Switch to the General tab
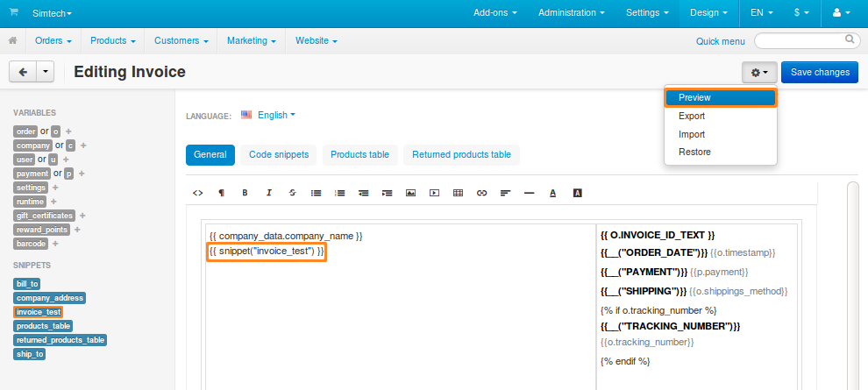The height and width of the screenshot is (390, 868). pos(210,155)
